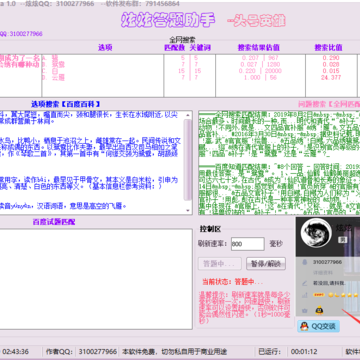Click the 选项搜索【百度百科】 heading
The image size is (360, 360).
[x=66, y=104]
